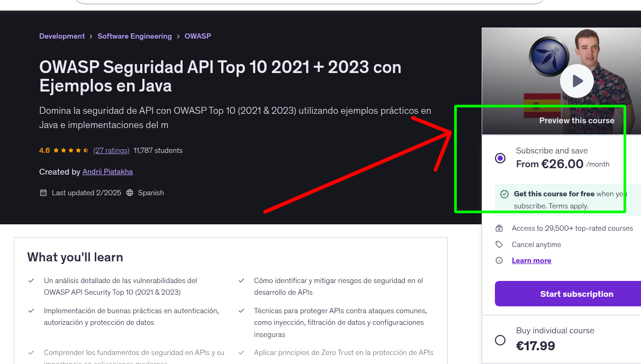Open instructor Andrii Piatakha's profile
Viewport: 641px width, 364px height.
(x=107, y=171)
